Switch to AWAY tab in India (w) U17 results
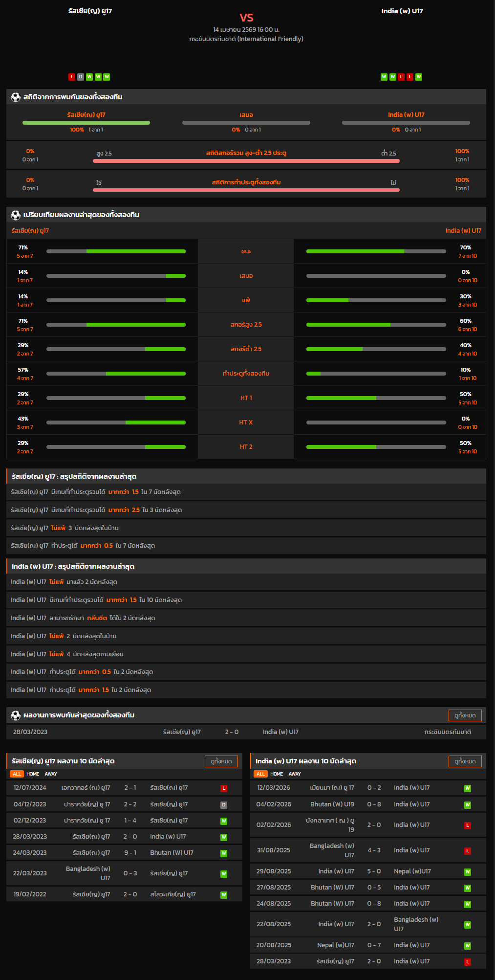495x980 pixels. [x=295, y=774]
